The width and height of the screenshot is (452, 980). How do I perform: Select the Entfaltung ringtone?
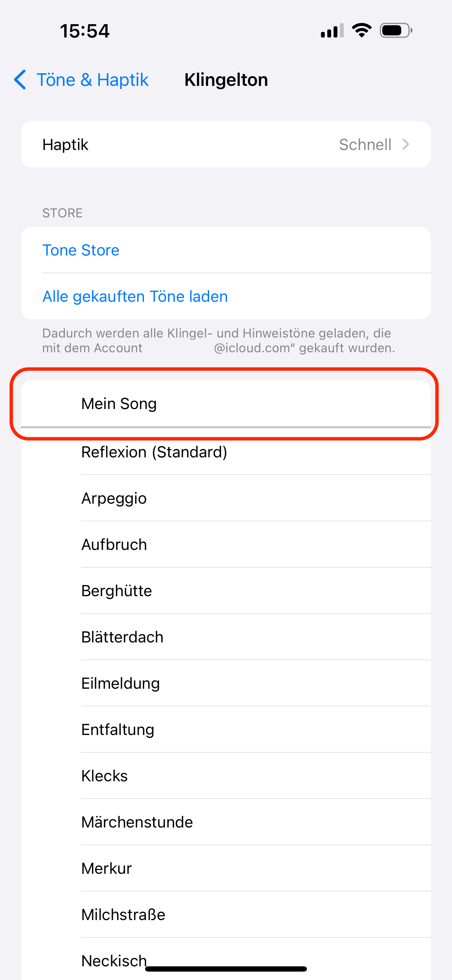point(118,730)
